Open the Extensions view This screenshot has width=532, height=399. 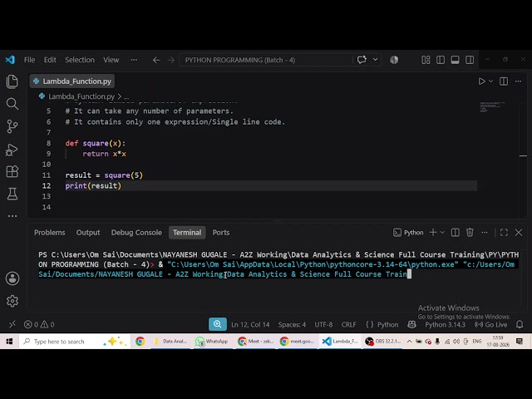pos(12,171)
